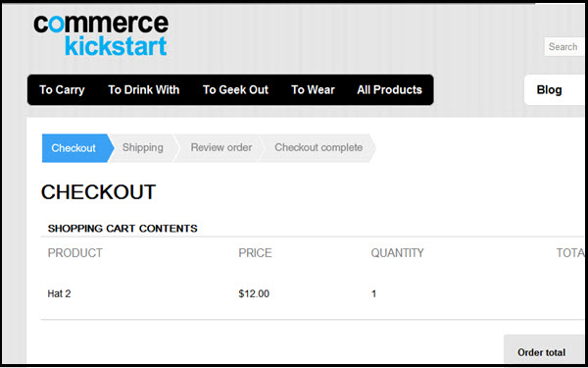Click the Review order step
The height and width of the screenshot is (368, 588).
pos(221,147)
